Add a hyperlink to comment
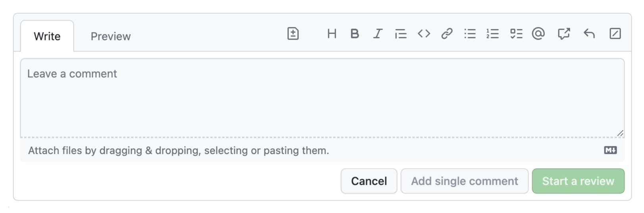 [x=447, y=34]
